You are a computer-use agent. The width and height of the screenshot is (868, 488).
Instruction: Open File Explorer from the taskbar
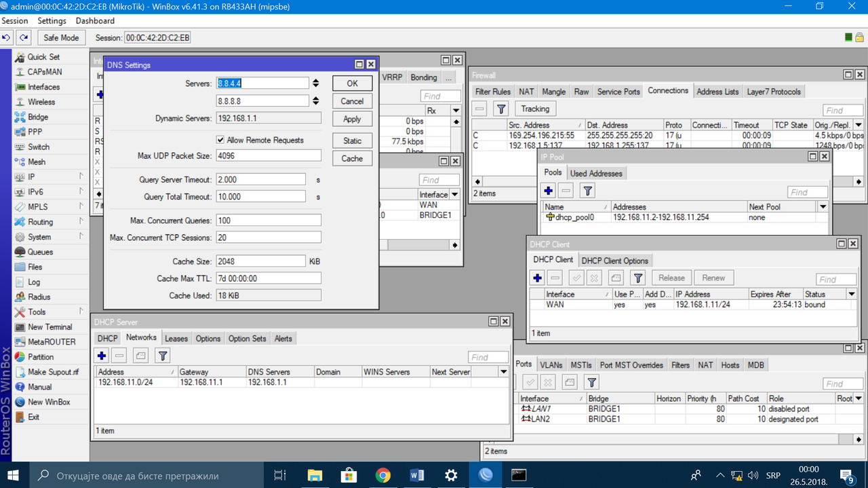315,475
